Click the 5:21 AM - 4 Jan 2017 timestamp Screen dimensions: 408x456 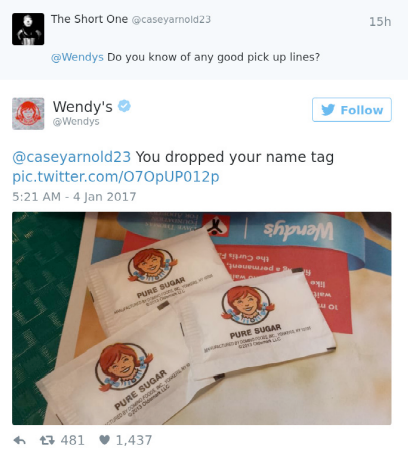coord(74,196)
